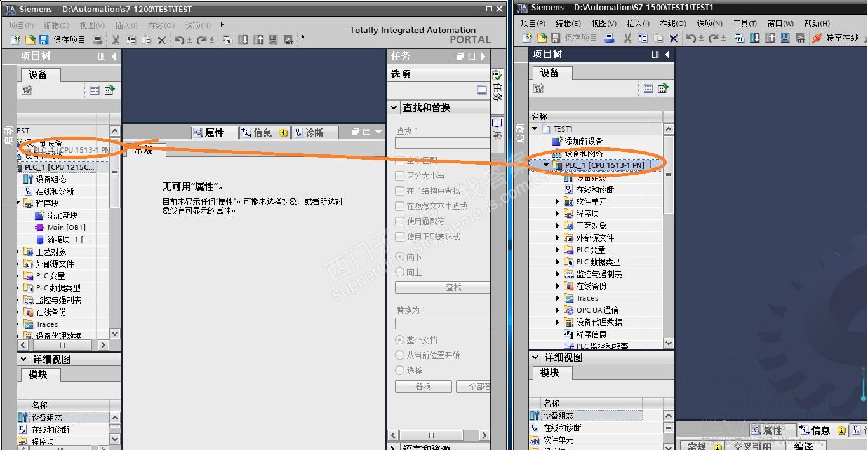
Task: Click start simulation icon in S7-1200 window
Action: pyautogui.click(x=274, y=40)
